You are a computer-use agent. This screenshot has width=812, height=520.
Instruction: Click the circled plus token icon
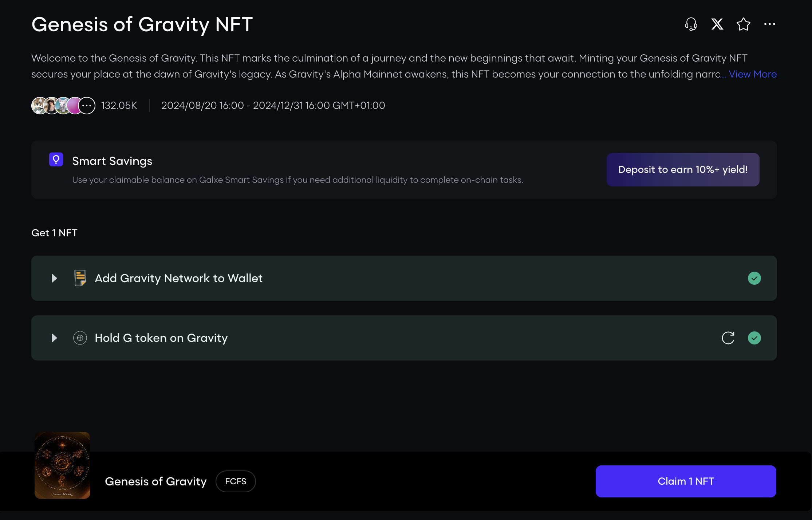click(80, 338)
